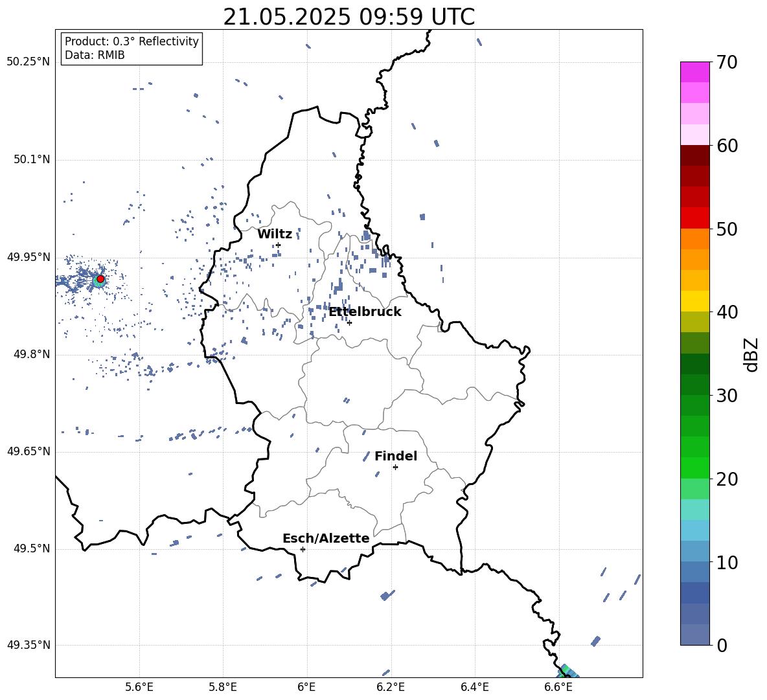Click the yellow 40 dBZ colorbar segment

(694, 301)
